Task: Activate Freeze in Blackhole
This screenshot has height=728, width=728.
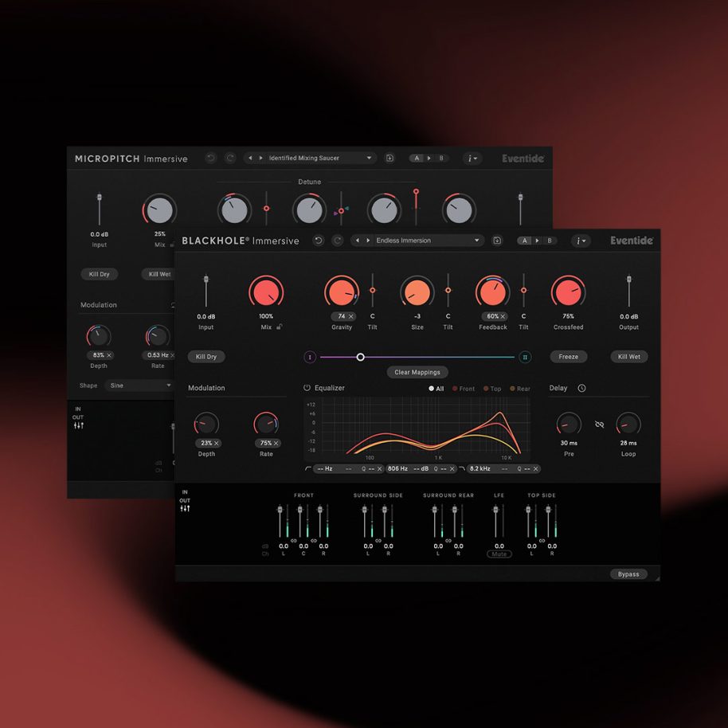Action: 568,357
